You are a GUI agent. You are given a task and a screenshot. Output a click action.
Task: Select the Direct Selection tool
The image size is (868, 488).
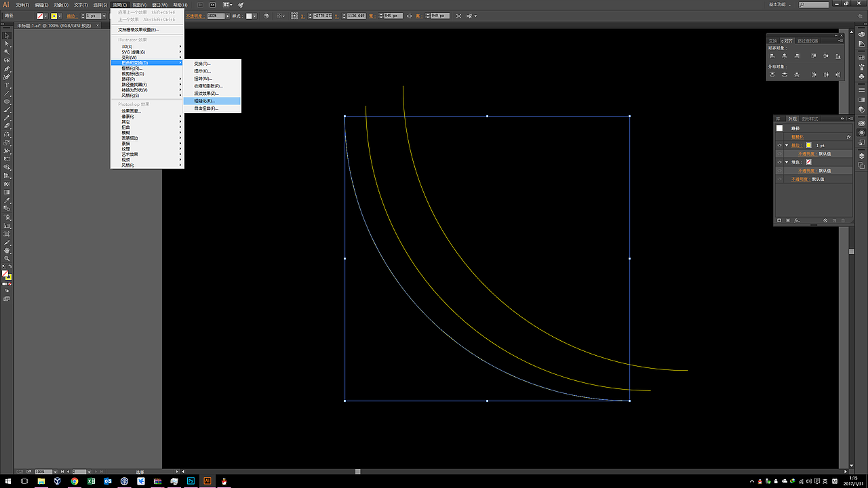click(7, 43)
